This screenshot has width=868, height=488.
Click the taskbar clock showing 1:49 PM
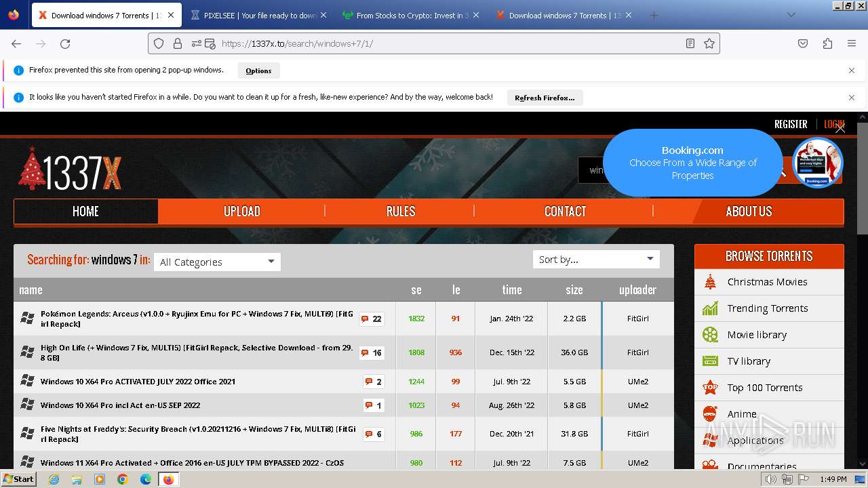833,479
